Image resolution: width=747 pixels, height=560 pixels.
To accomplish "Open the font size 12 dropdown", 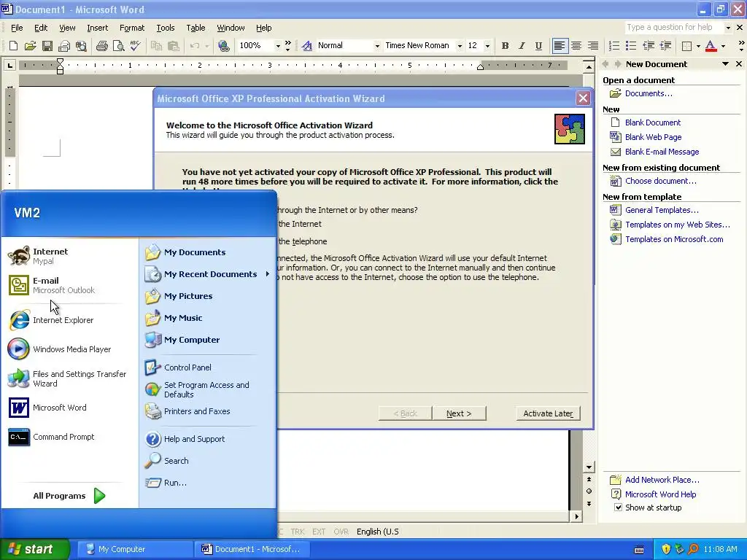I will pos(487,46).
